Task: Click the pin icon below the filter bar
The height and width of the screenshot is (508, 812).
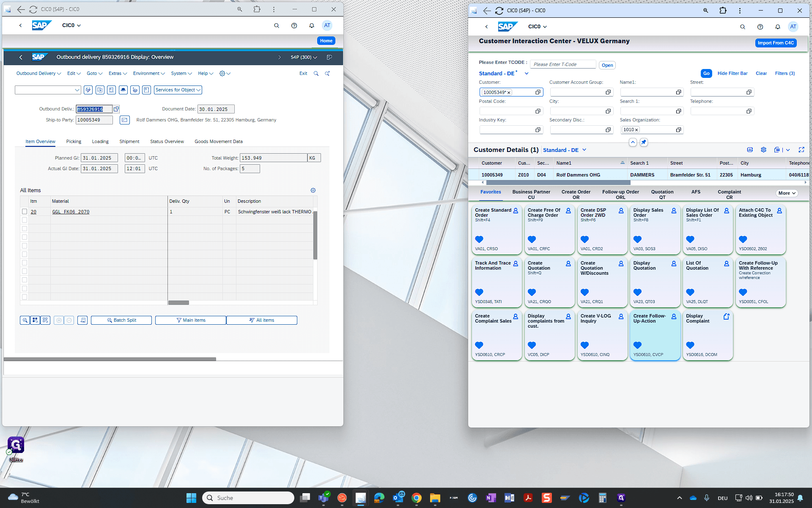Action: (x=644, y=142)
